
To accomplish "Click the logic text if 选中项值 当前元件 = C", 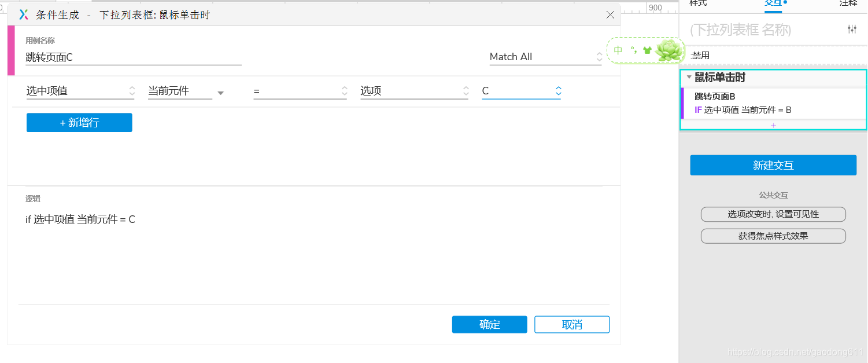I will point(80,219).
